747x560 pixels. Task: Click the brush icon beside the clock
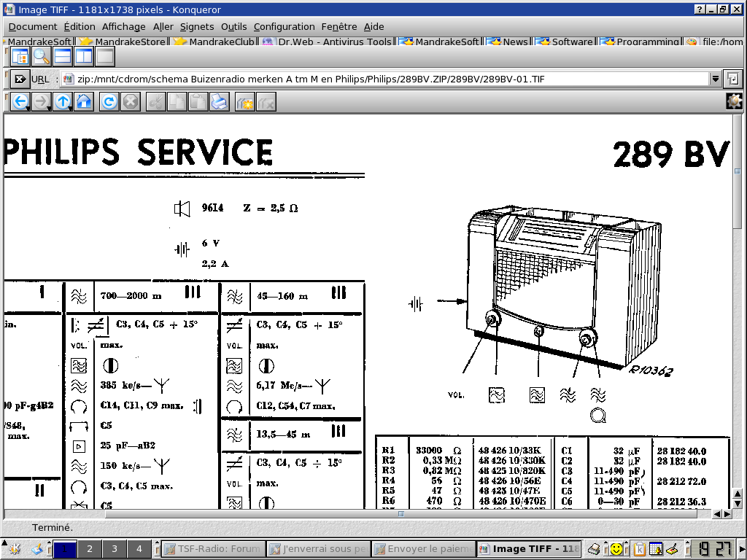(x=672, y=549)
